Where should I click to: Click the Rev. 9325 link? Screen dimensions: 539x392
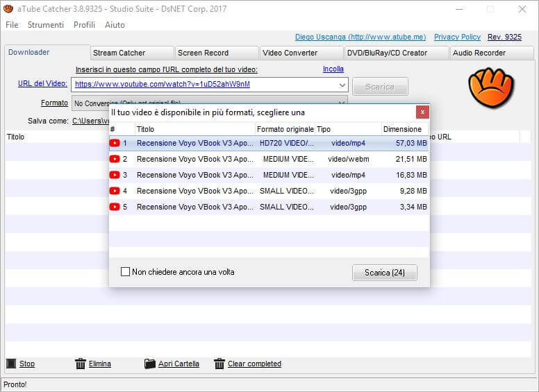click(504, 37)
